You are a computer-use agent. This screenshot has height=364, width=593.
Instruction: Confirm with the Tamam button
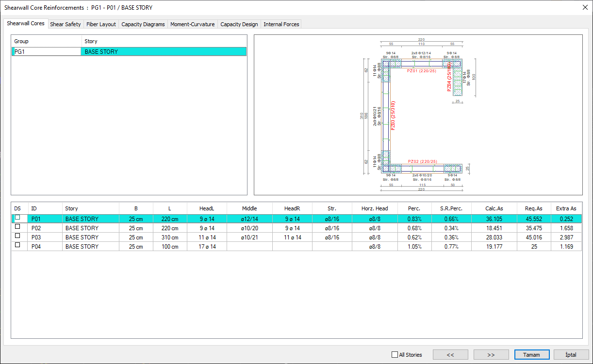point(531,355)
